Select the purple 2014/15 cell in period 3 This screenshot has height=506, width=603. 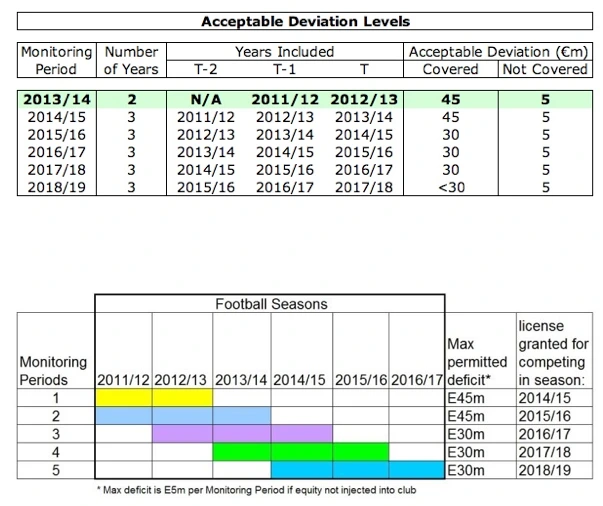302,434
